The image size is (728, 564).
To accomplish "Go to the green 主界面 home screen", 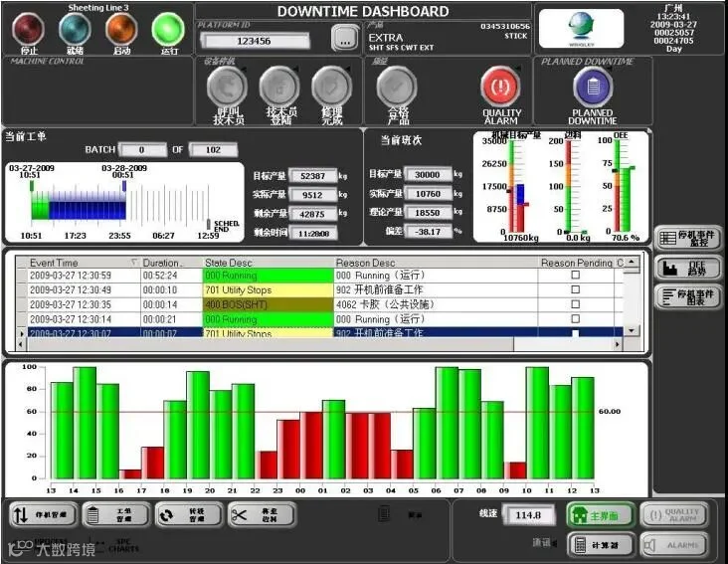I will click(602, 515).
